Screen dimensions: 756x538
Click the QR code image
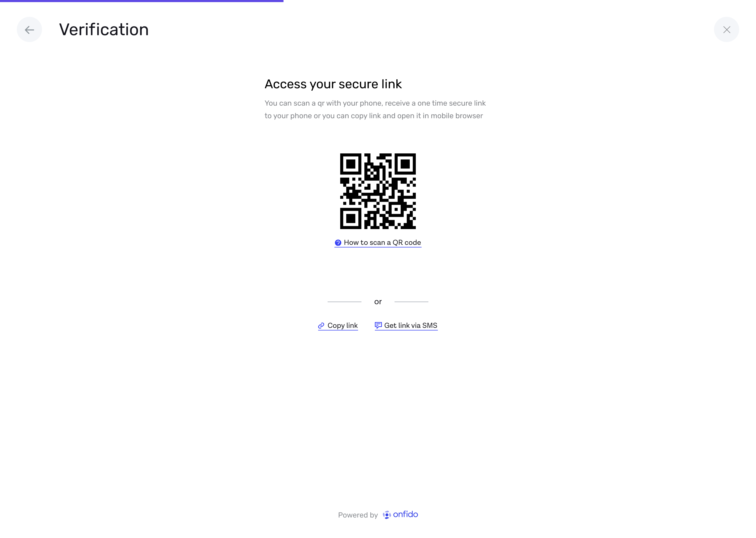click(378, 191)
